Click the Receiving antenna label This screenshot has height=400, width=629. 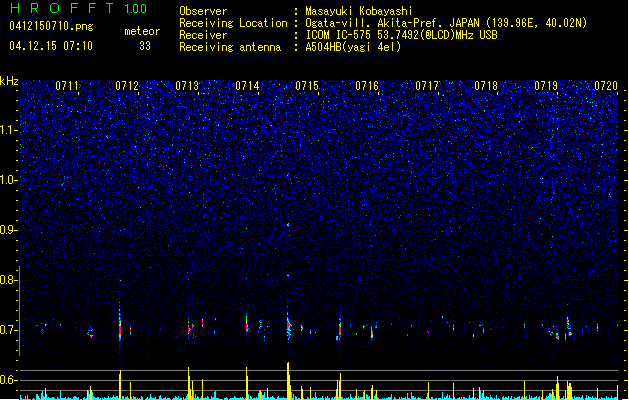(230, 47)
